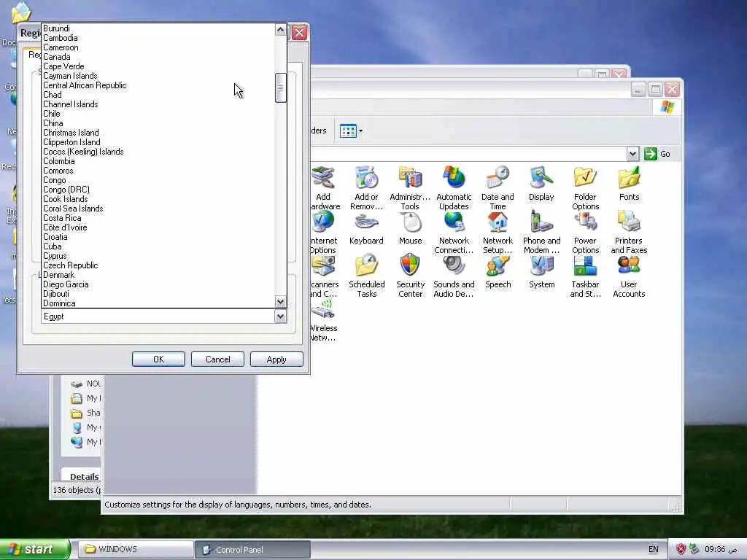The image size is (747, 560).
Task: Click Cancel in Regional Options dialog
Action: coord(217,359)
